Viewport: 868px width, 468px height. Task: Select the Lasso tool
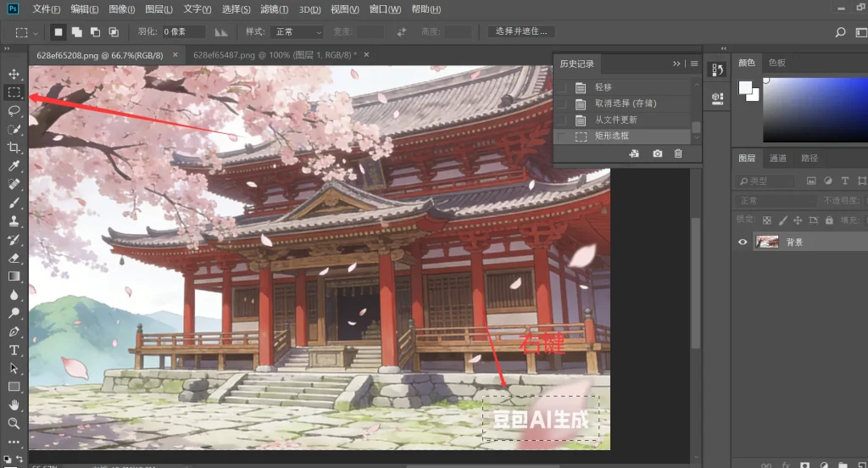14,110
